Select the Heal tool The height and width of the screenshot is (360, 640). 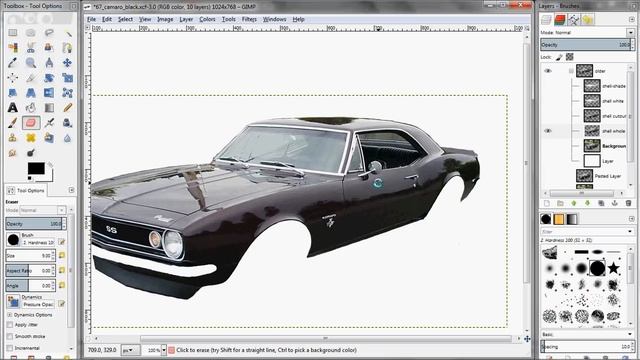point(31,138)
